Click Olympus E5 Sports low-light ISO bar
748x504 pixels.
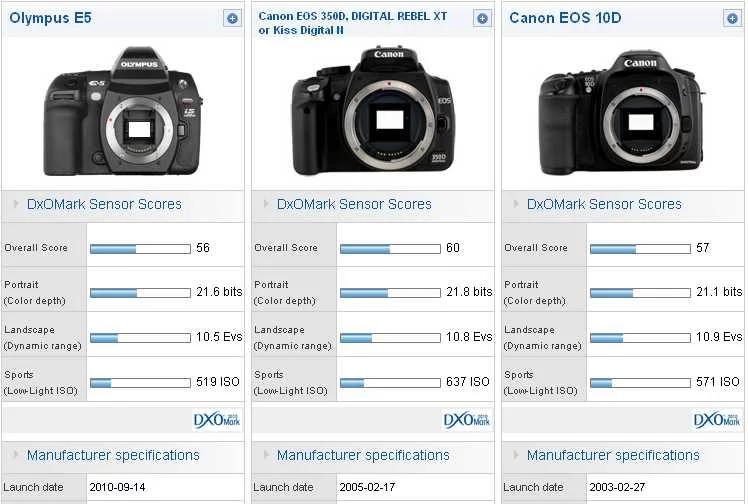[x=140, y=383]
